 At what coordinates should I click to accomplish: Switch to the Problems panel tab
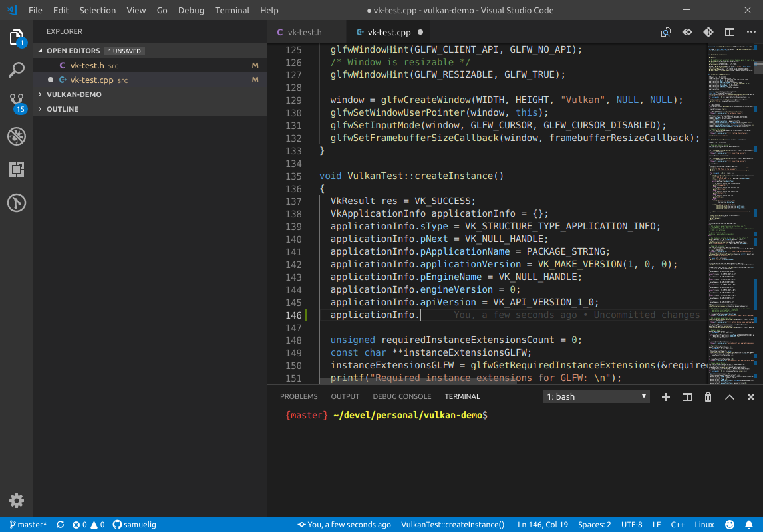(299, 397)
